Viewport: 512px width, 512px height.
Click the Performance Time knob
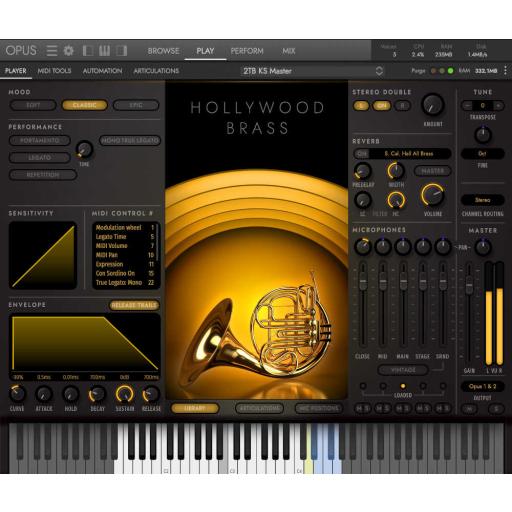tap(84, 150)
